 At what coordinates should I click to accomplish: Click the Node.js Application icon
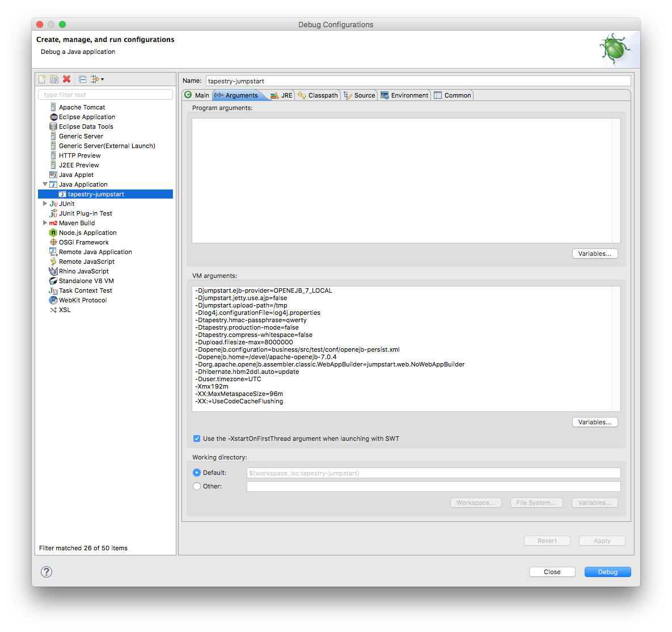[53, 233]
